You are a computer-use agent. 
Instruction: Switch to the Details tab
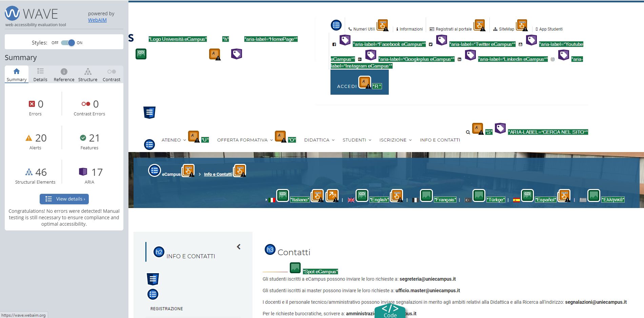pos(40,75)
